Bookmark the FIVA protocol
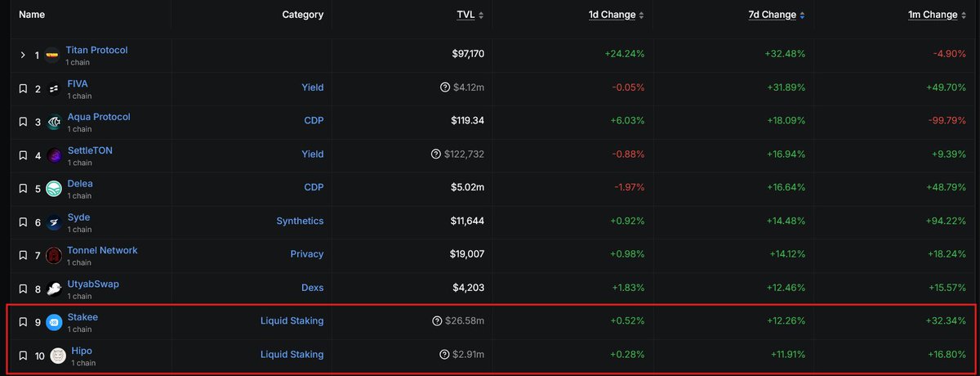This screenshot has height=376, width=980. point(23,88)
